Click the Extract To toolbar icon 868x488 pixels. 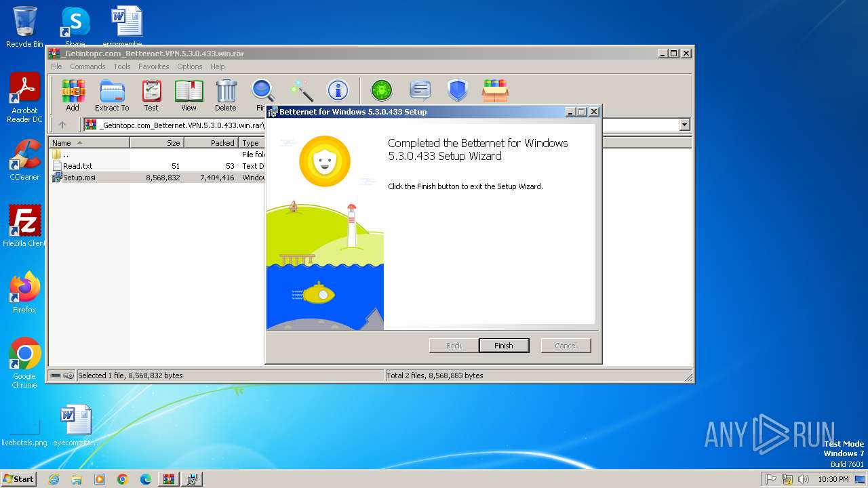pyautogui.click(x=112, y=95)
